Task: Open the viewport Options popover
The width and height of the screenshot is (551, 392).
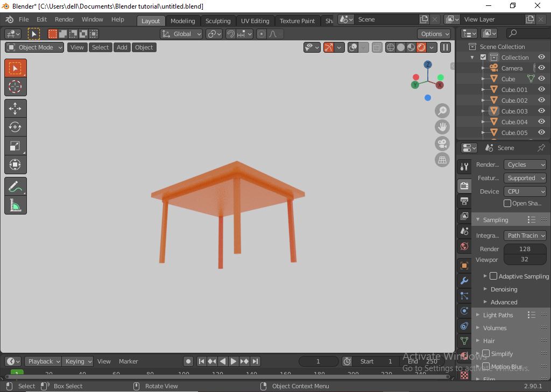Action: tap(434, 33)
